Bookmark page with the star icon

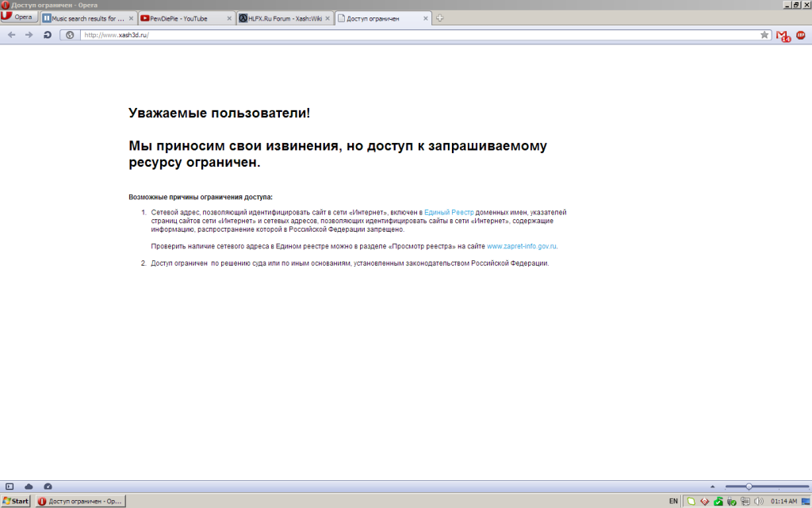point(764,35)
